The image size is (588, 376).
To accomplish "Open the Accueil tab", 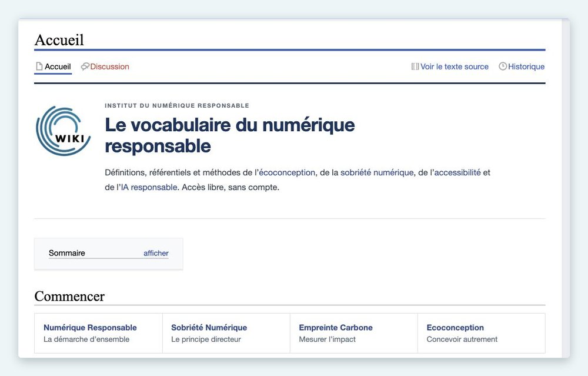I will coord(53,67).
